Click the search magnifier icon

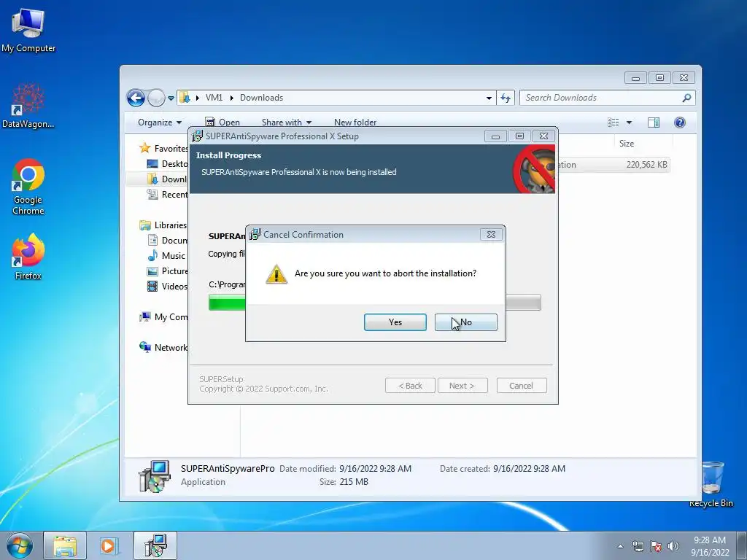(686, 98)
